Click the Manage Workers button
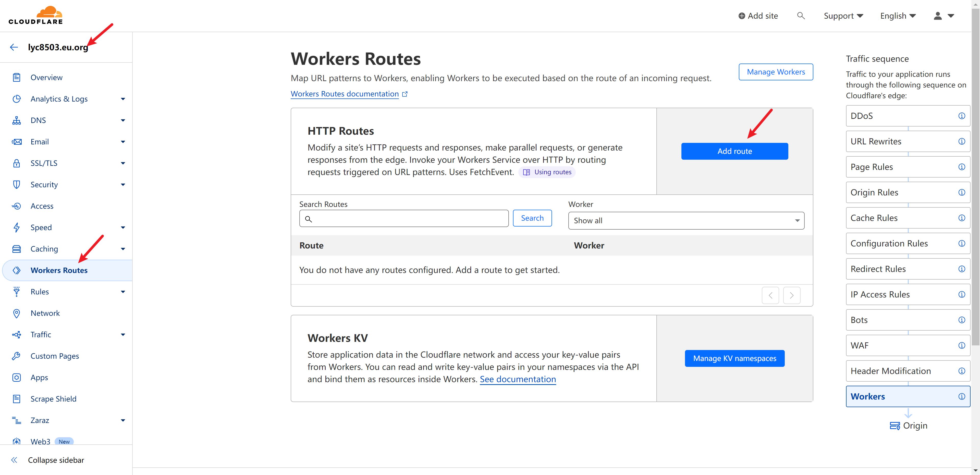 tap(776, 71)
